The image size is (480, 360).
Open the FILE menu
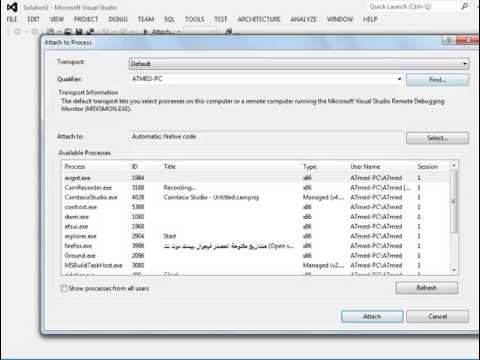point(12,19)
